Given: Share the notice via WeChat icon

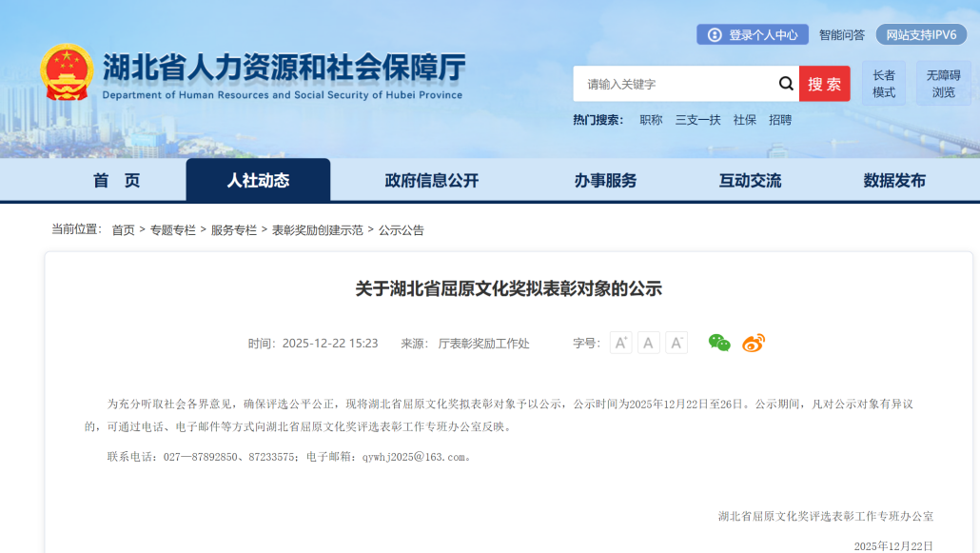Looking at the screenshot, I should click(719, 344).
